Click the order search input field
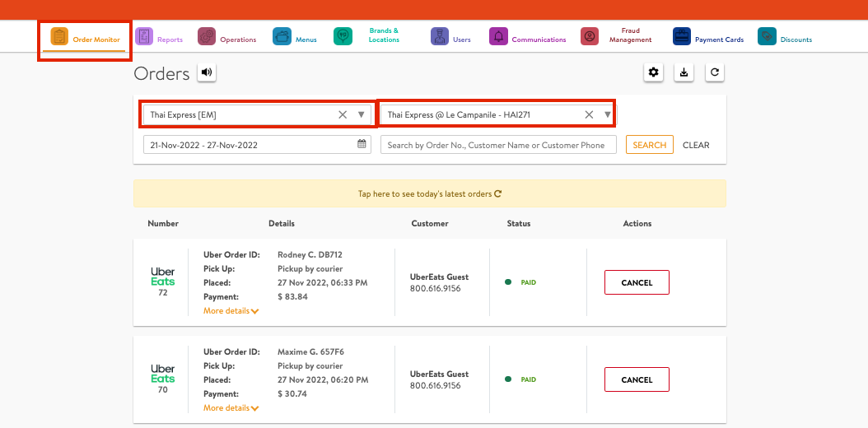Screen dimensions: 868x428 (498, 145)
